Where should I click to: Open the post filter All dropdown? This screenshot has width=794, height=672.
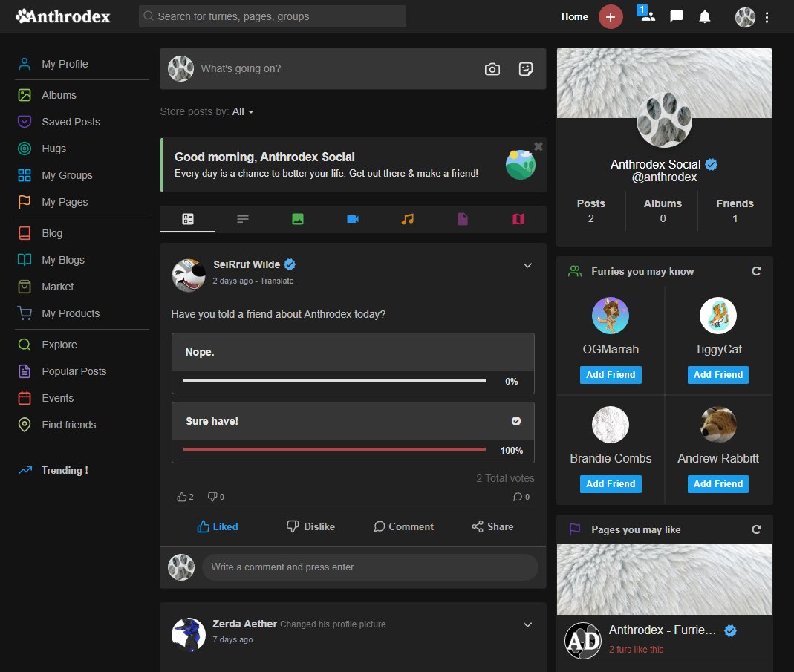[x=243, y=111]
